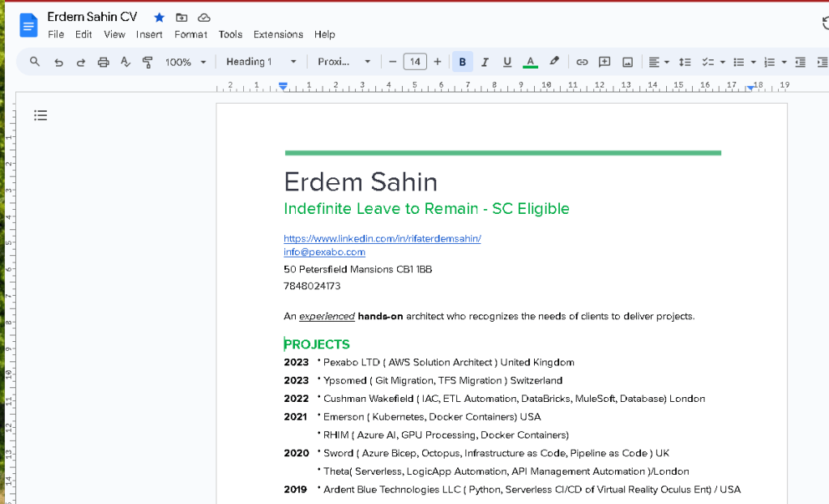829x504 pixels.
Task: Check the cloud save status icon
Action: point(203,18)
